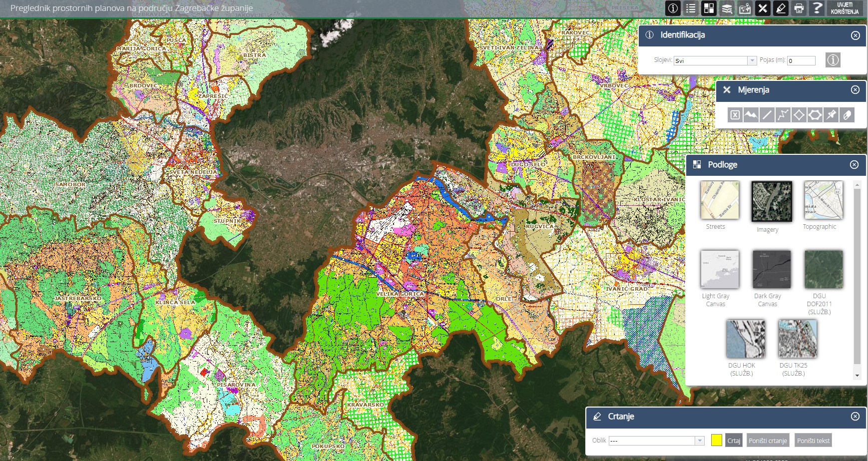This screenshot has width=868, height=461.
Task: Select the polygon measurement tool
Action: [815, 115]
